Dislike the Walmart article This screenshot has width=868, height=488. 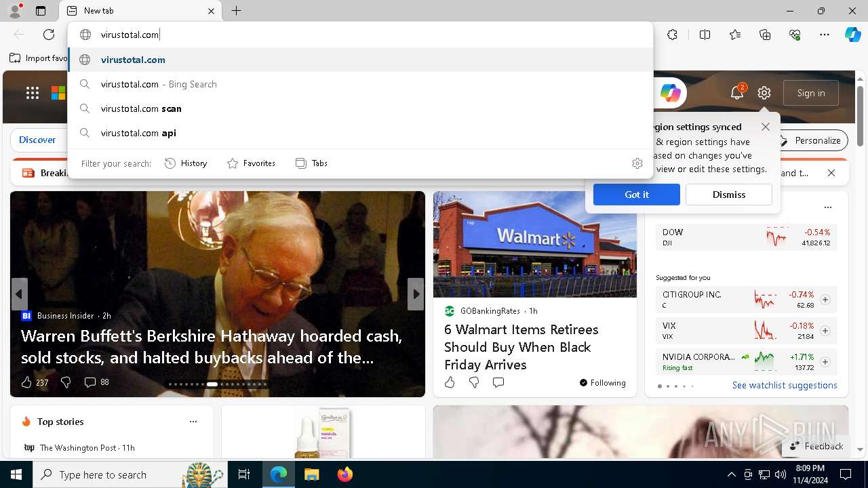tap(474, 383)
